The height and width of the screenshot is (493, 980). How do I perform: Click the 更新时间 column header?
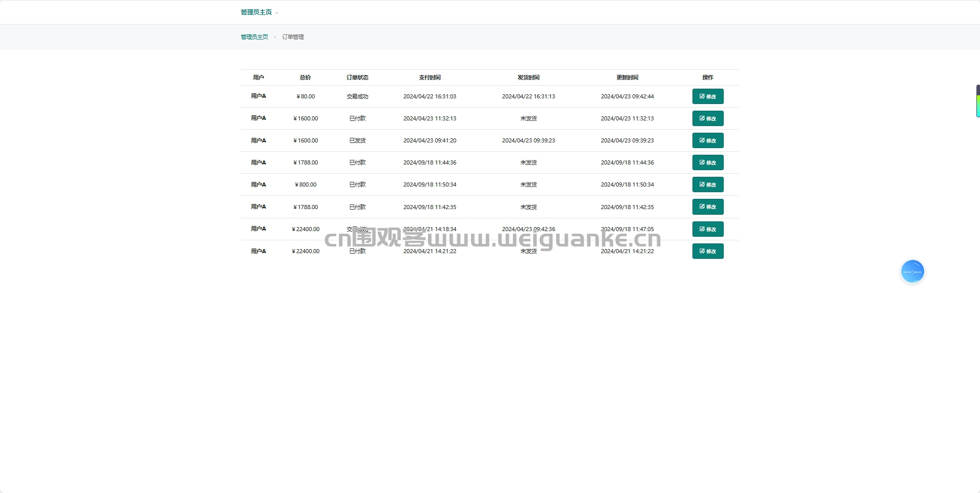click(627, 77)
